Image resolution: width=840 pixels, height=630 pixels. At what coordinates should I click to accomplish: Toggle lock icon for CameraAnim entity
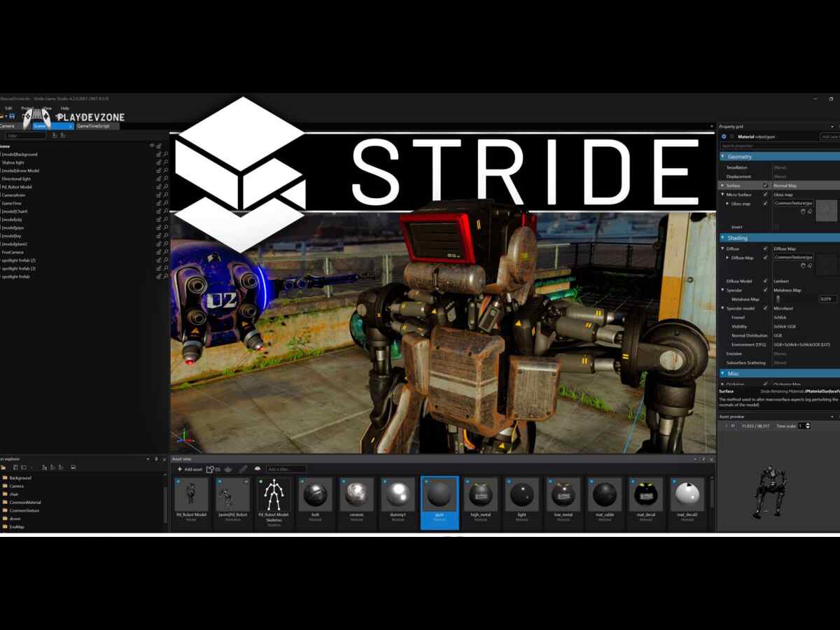[159, 195]
